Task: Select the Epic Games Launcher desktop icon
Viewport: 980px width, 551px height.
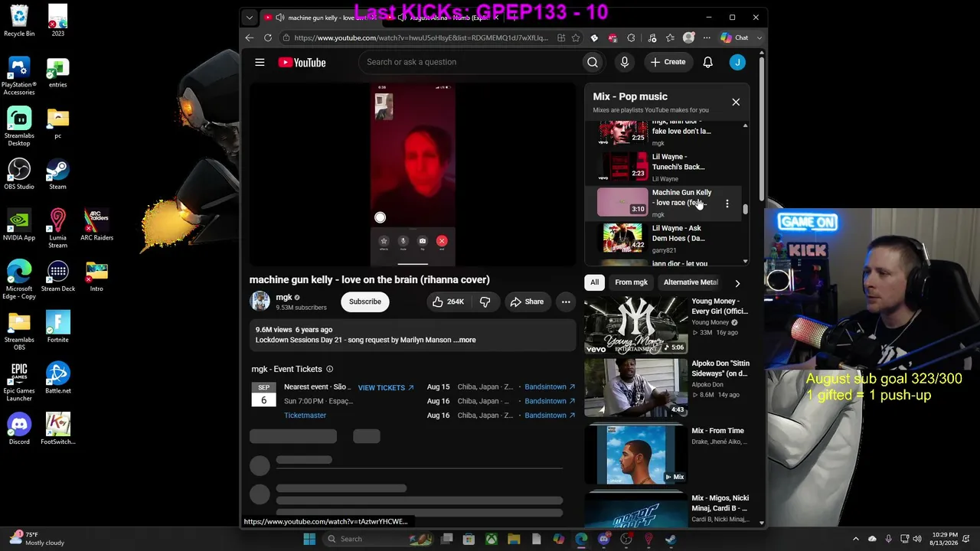Action: click(19, 382)
